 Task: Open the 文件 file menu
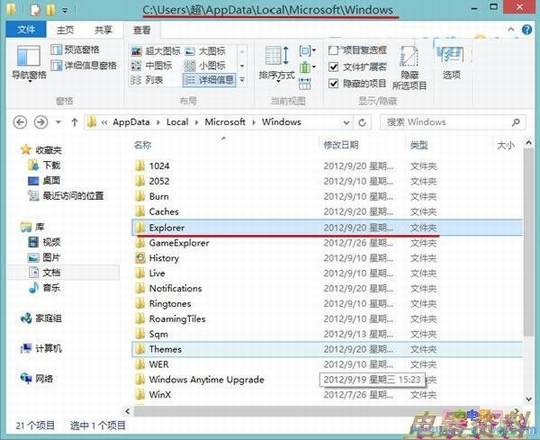26,30
